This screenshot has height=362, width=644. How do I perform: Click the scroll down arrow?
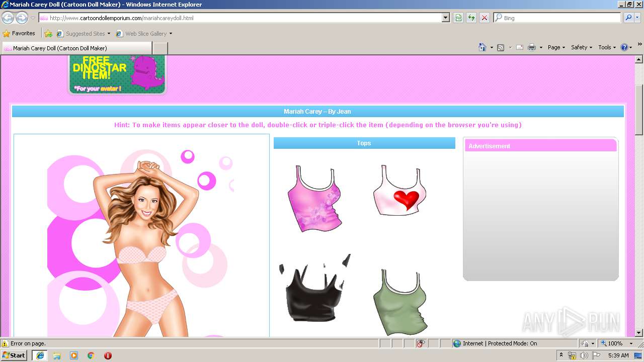click(x=639, y=333)
